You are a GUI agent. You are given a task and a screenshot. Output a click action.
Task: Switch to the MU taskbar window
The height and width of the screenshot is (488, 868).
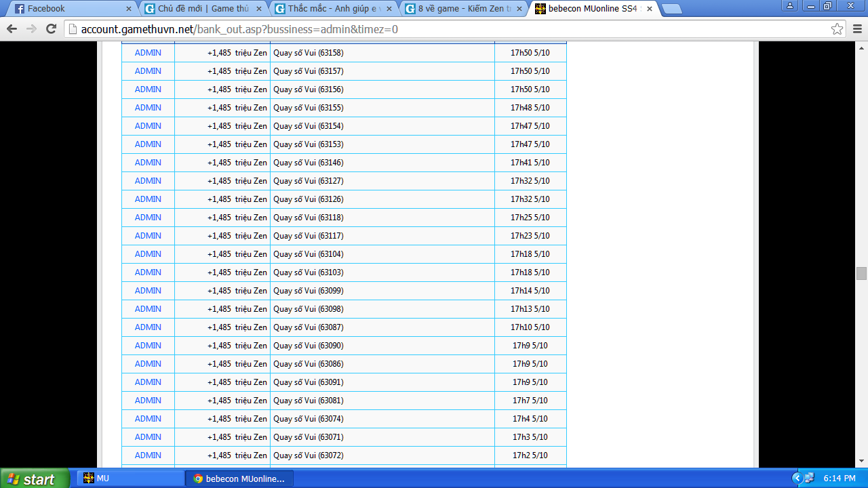tap(130, 479)
